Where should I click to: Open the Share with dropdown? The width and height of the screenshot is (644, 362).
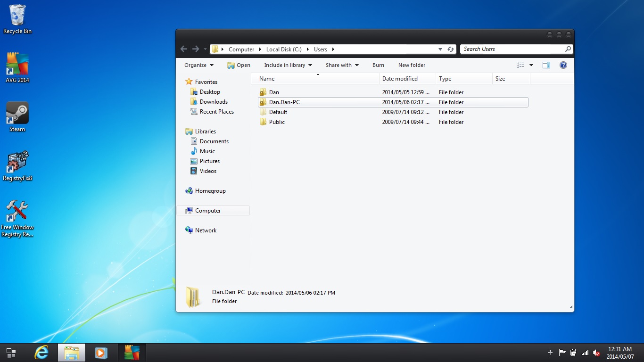(342, 65)
